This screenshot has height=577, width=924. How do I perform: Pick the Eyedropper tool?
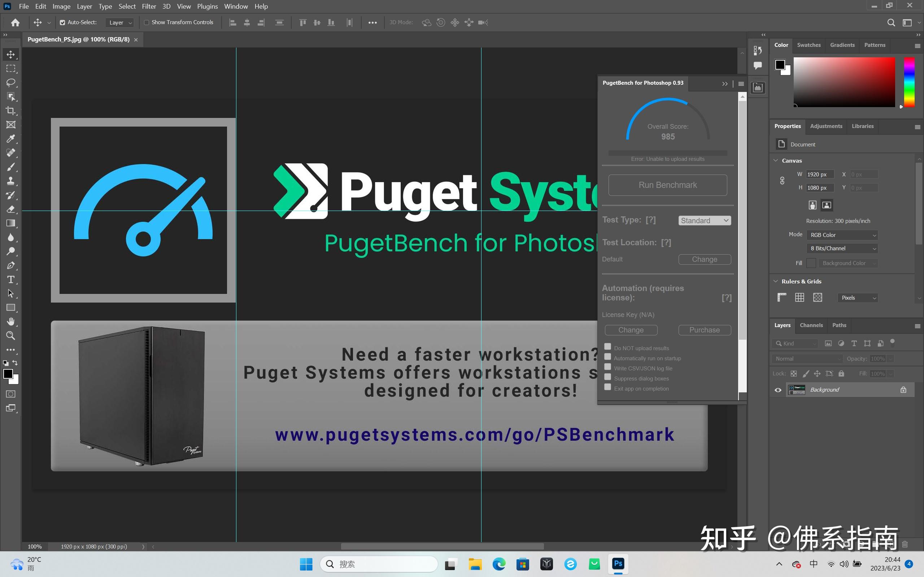click(x=11, y=139)
